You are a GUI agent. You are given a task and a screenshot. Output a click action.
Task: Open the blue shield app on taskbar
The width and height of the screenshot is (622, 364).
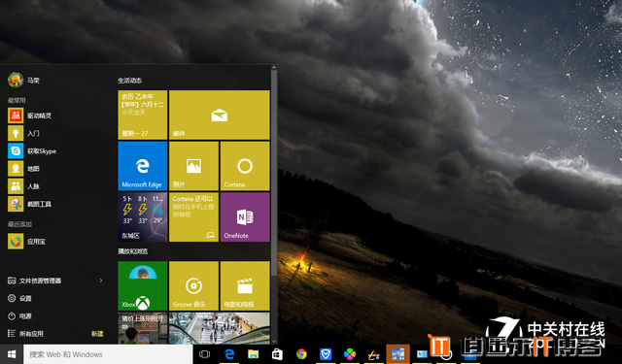click(x=326, y=354)
